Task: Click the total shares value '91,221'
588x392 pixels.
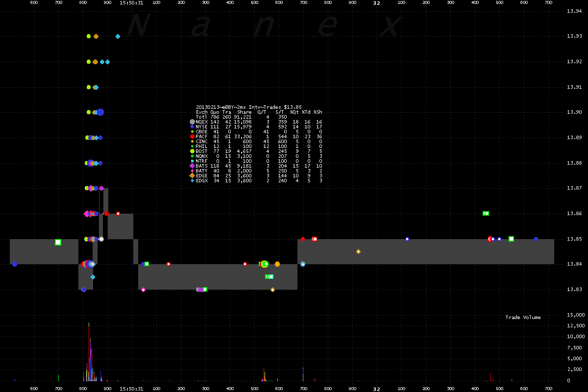Action: point(243,117)
